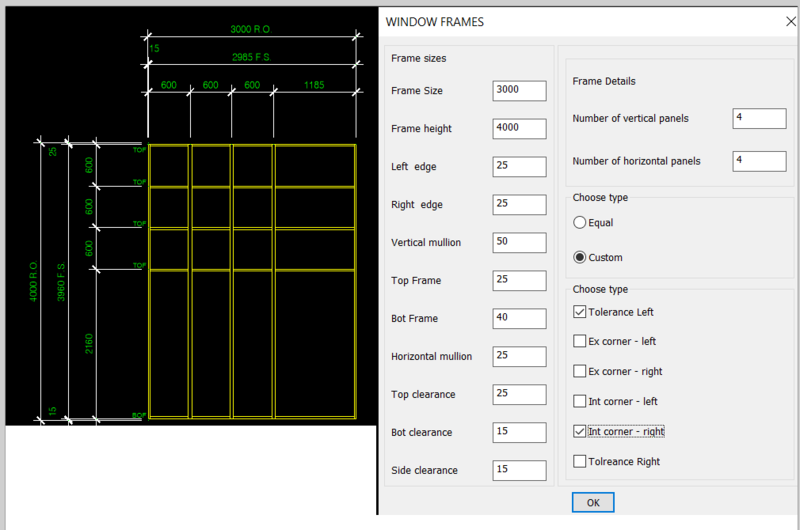Focus the Bot Frame input field
The image size is (800, 530).
click(x=519, y=319)
